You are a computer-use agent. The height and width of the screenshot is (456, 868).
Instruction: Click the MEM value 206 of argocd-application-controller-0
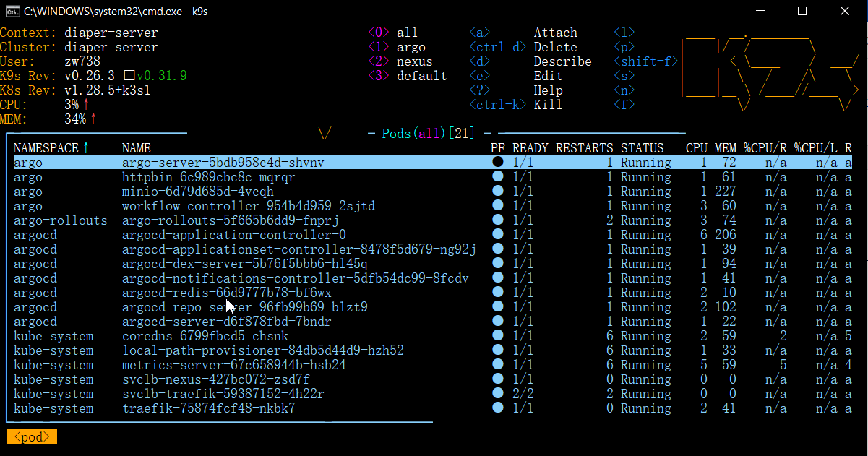click(726, 235)
